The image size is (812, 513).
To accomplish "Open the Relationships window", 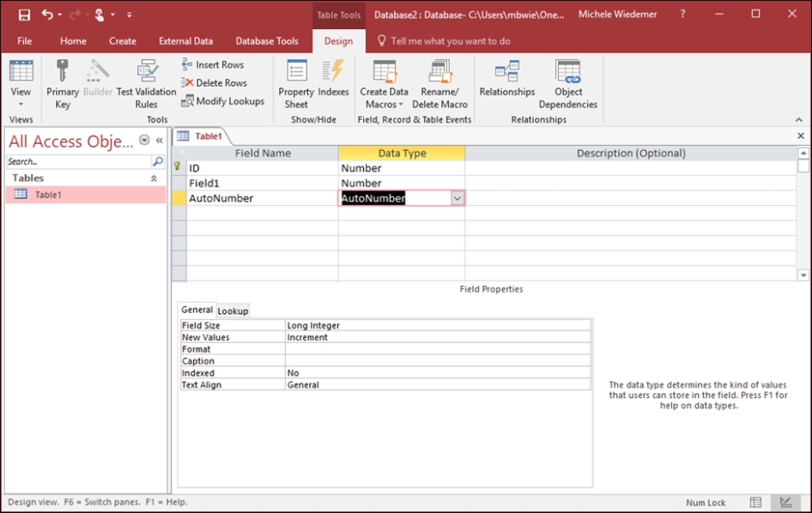I will point(507,78).
